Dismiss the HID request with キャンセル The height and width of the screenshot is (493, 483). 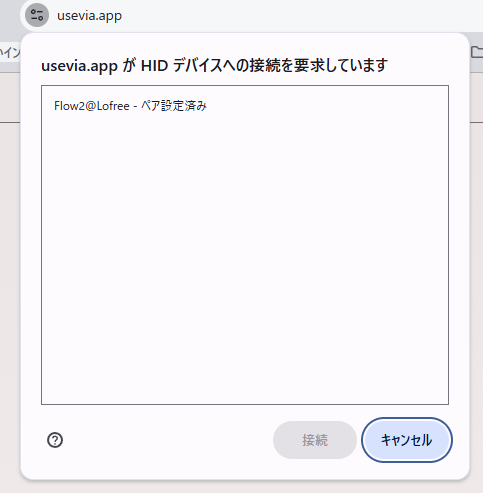407,440
